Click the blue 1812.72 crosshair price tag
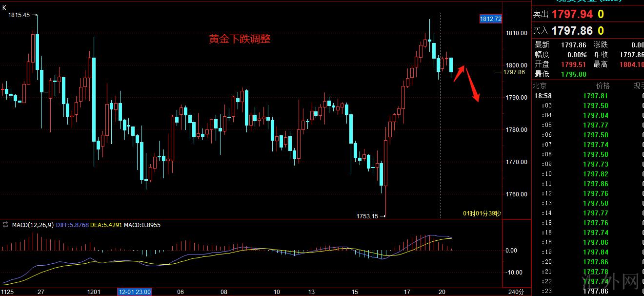Image resolution: width=644 pixels, height=296 pixels. [490, 19]
